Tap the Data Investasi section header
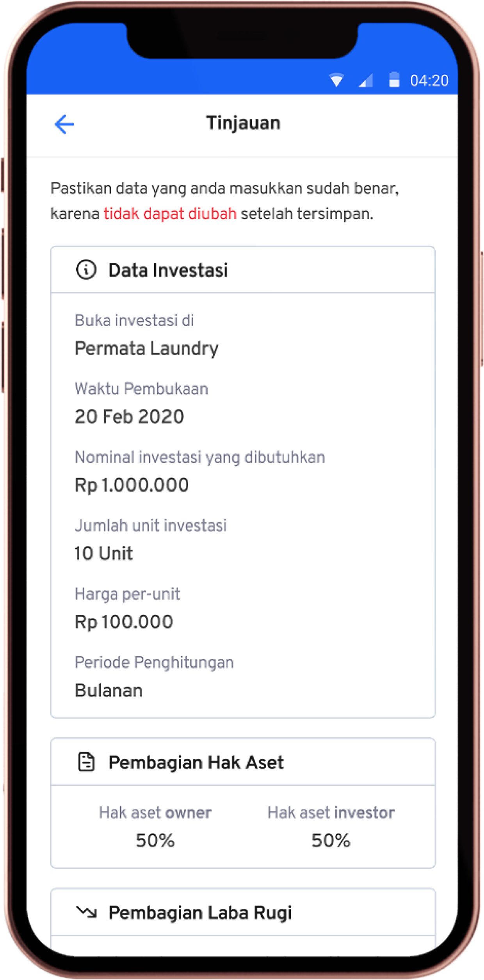The image size is (484, 980). point(243,270)
